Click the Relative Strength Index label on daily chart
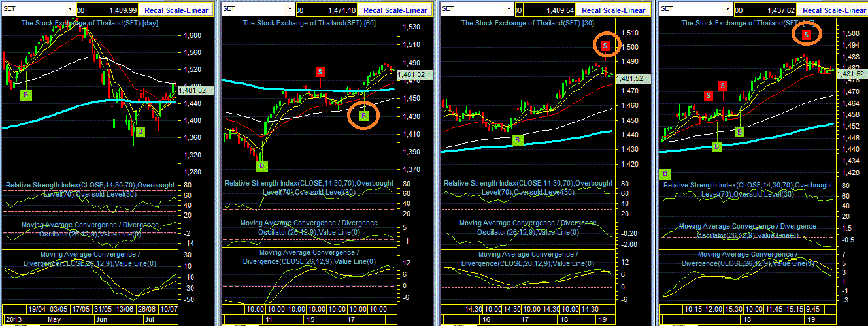868x326 pixels. click(x=89, y=189)
